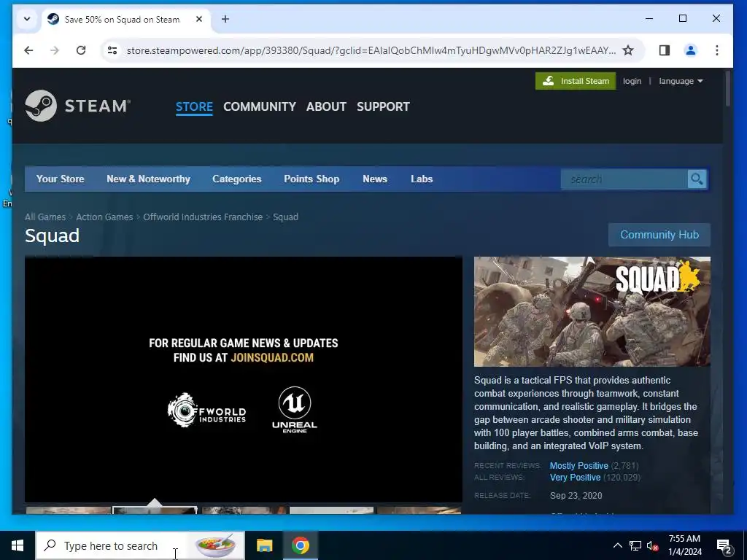Click the browser forward arrow

(55, 50)
